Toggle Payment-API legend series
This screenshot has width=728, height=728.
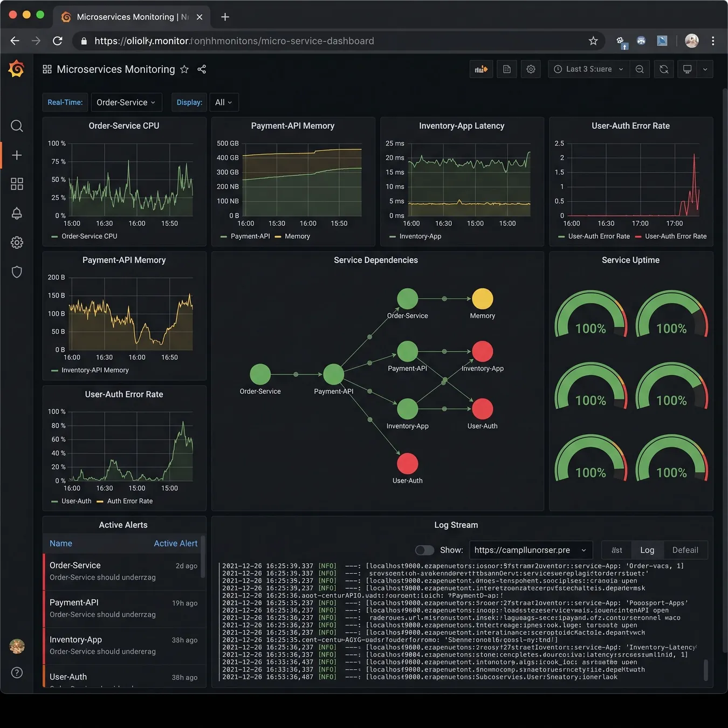(245, 236)
